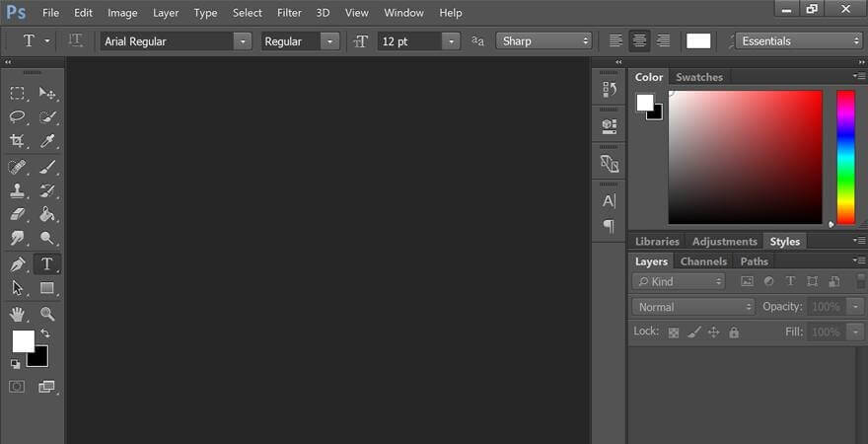The image size is (868, 444).
Task: Open Normal blend mode dropdown
Action: click(693, 307)
